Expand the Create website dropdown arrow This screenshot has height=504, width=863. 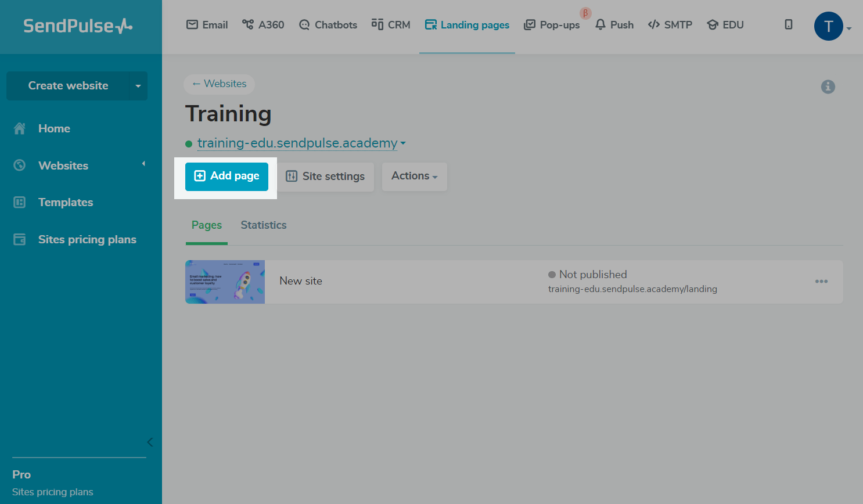point(138,86)
